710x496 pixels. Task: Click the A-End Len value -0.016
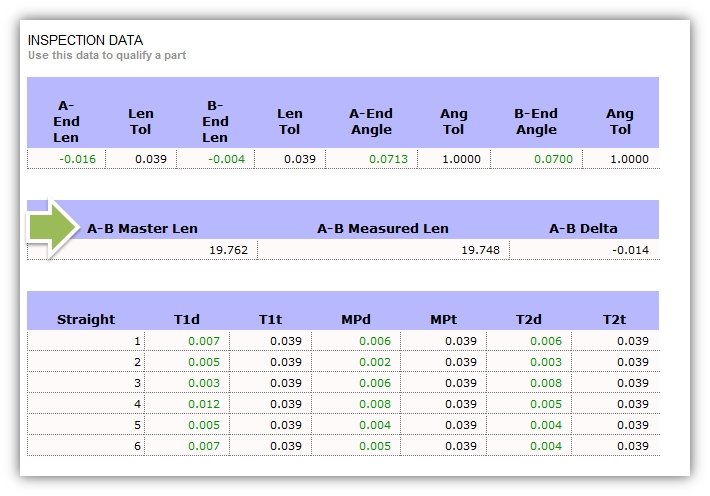(78, 158)
